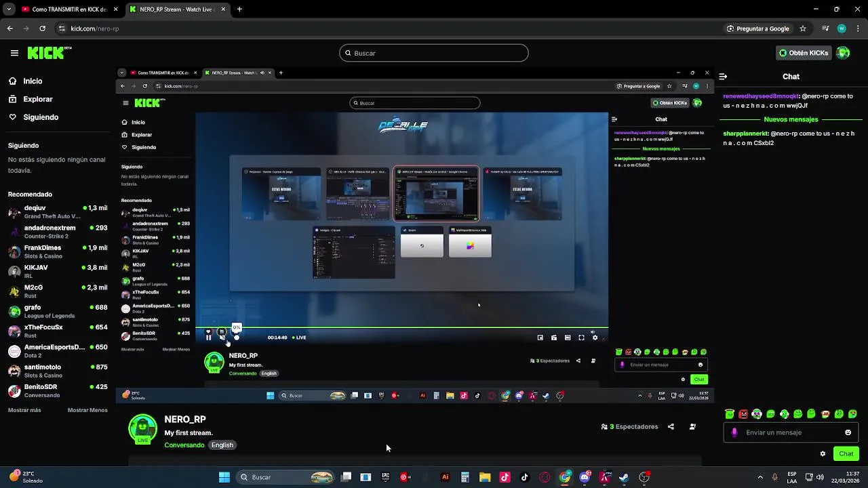Insert the red angry emote
Image resolution: width=868 pixels, height=488 pixels.
(x=743, y=414)
